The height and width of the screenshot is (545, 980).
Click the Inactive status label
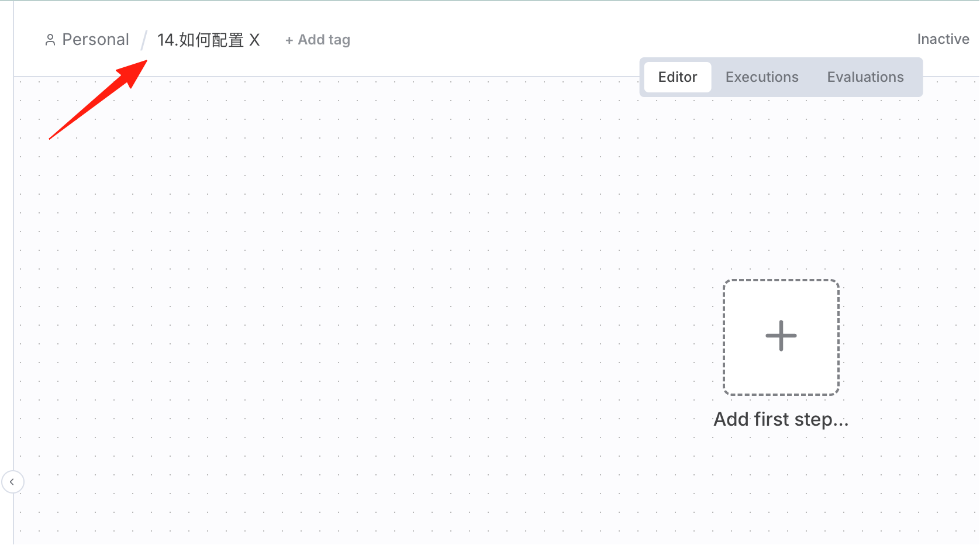pyautogui.click(x=943, y=39)
